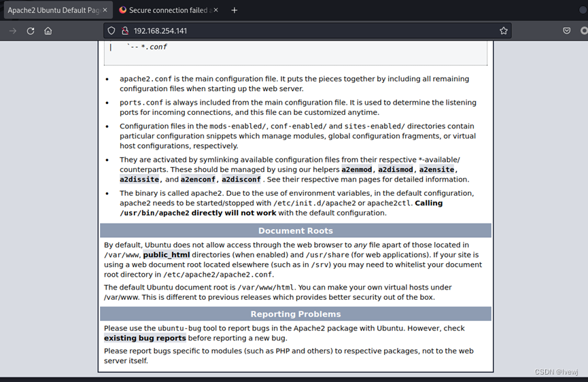Click the 'ports.conf' text in second bullet

point(141,103)
